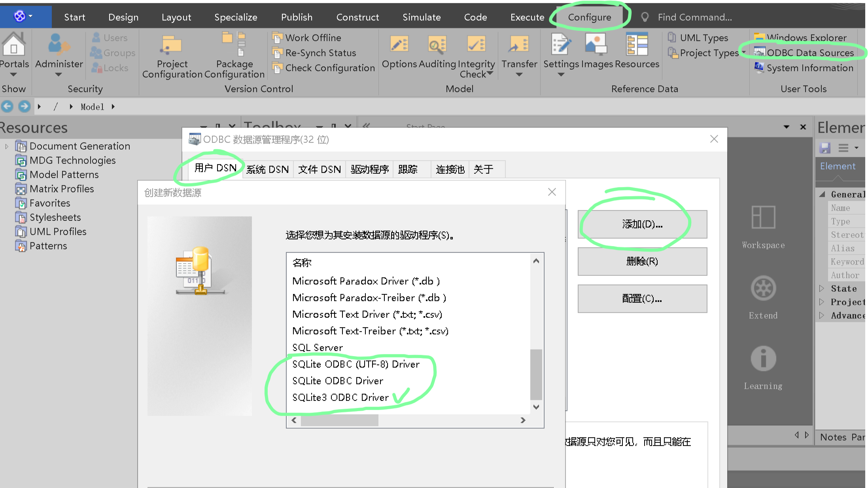Click the navigate forward arrow
Image resolution: width=868 pixels, height=488 pixels.
(x=25, y=106)
